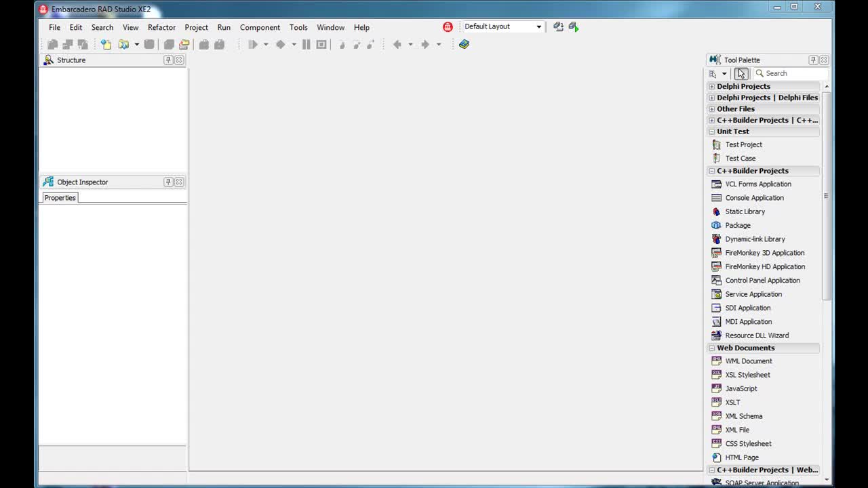Click the Open file toolbar icon
Viewport: 868px width, 488px height.
[123, 44]
